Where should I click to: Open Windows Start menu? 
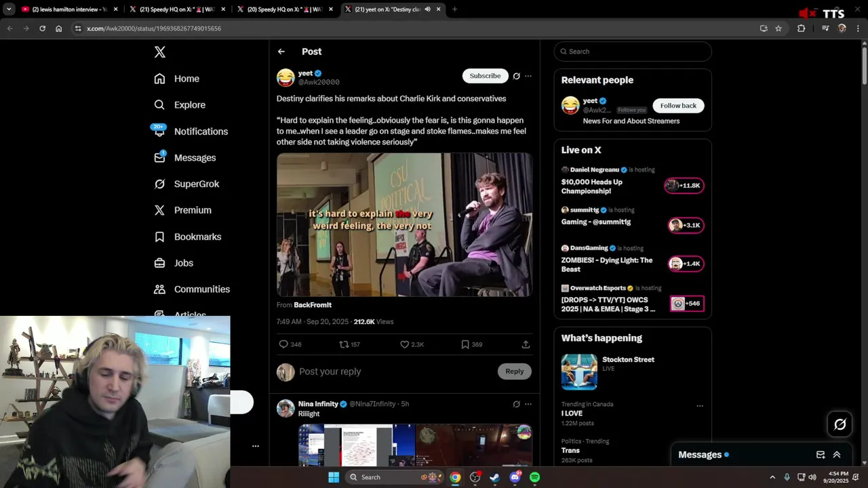click(x=334, y=477)
